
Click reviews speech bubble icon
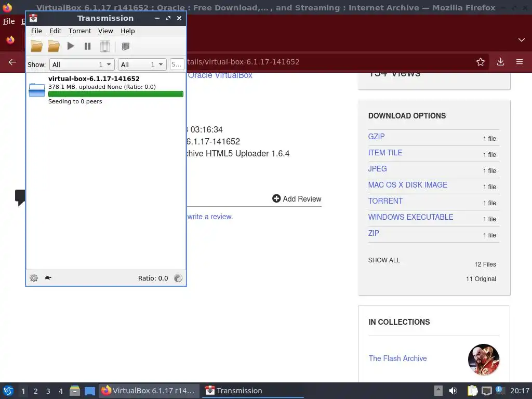[x=20, y=197]
